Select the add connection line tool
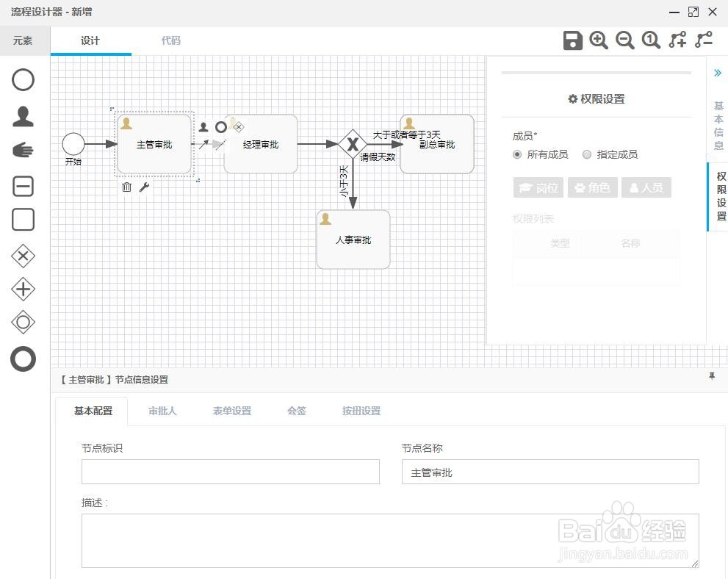728x579 pixels. tap(677, 40)
